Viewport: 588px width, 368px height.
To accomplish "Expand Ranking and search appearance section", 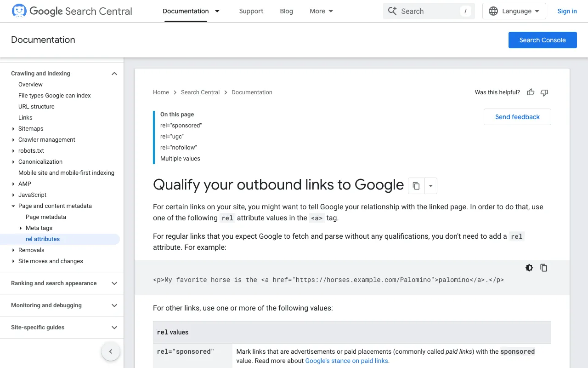I will (114, 283).
